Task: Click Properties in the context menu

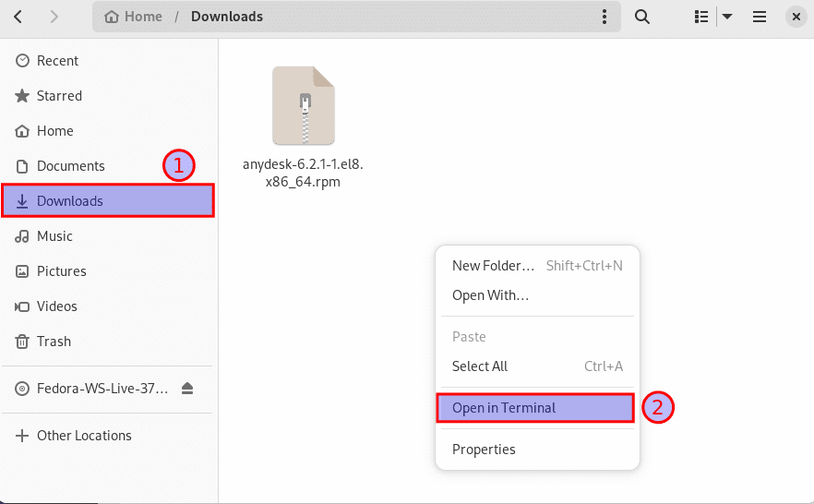Action: 484,450
